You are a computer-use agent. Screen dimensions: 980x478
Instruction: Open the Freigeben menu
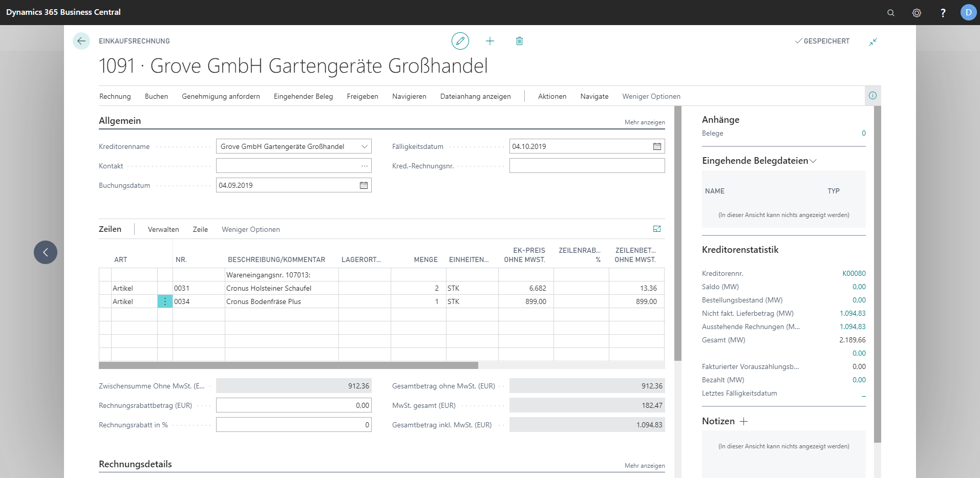pos(363,96)
